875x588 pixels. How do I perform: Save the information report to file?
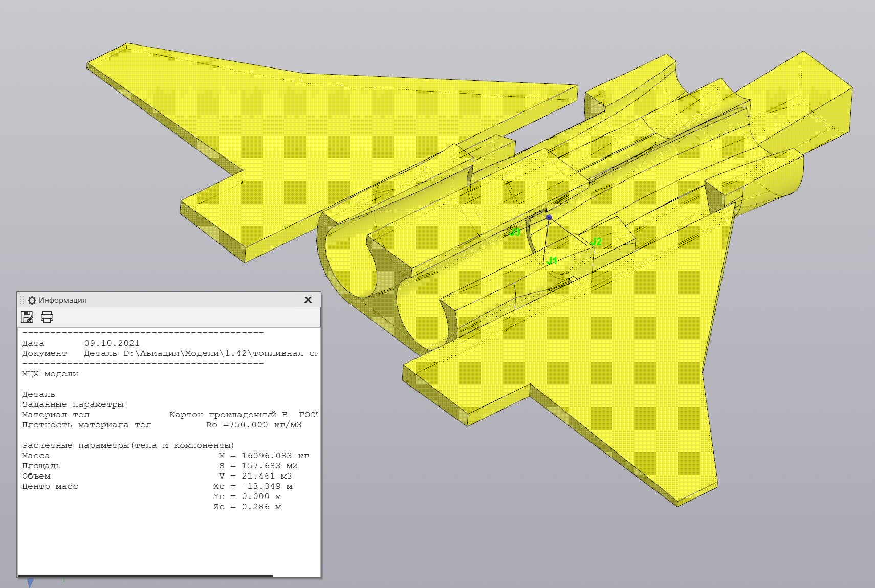(x=27, y=317)
